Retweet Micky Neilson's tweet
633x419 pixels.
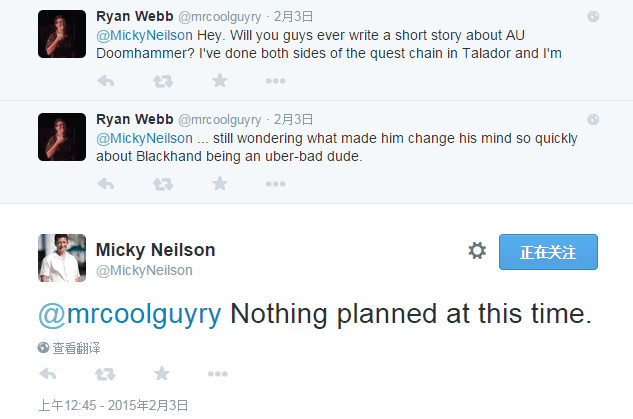104,374
